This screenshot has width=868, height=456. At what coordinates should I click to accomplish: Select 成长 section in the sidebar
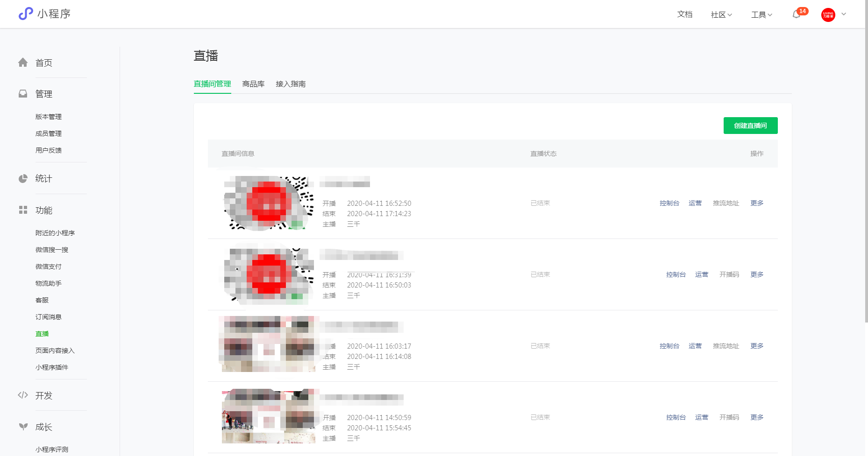(x=44, y=427)
